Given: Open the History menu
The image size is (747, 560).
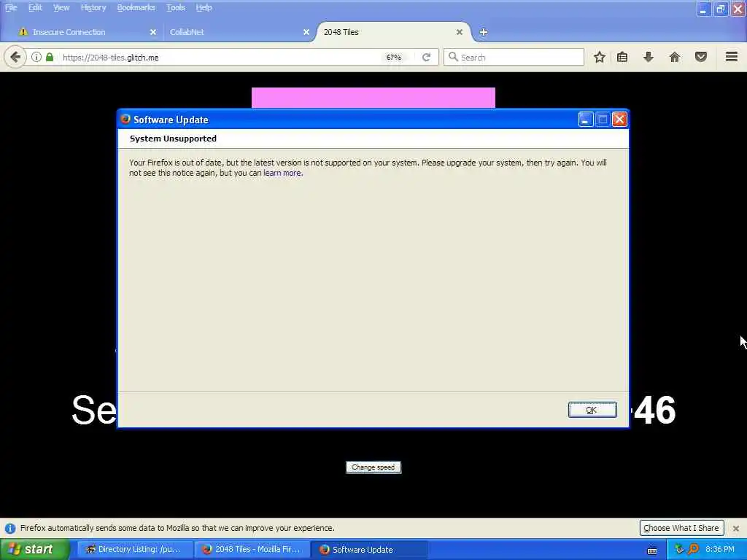Looking at the screenshot, I should 93,7.
